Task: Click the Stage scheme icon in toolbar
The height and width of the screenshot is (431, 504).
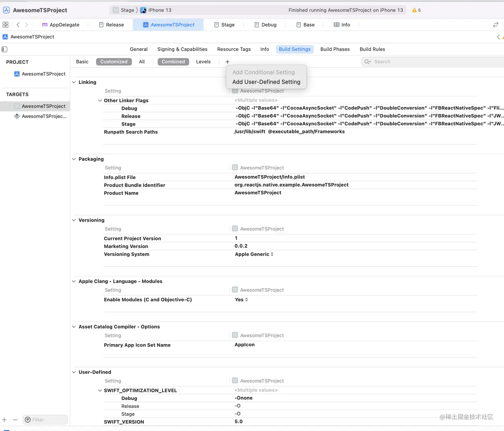Action: point(116,10)
